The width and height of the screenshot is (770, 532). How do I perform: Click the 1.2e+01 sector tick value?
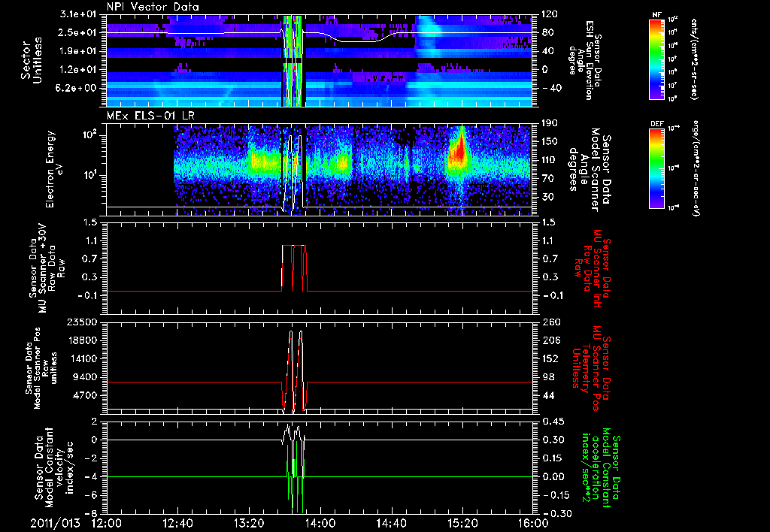[80, 70]
